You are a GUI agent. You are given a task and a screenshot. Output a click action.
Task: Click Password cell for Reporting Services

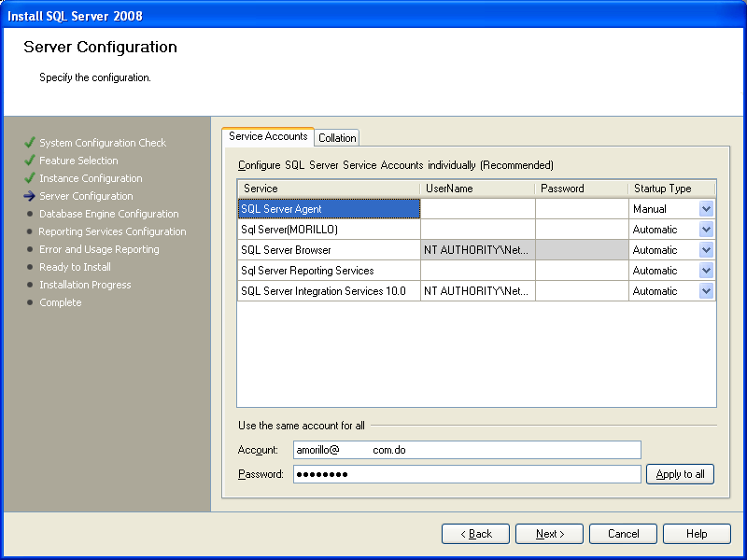click(582, 271)
